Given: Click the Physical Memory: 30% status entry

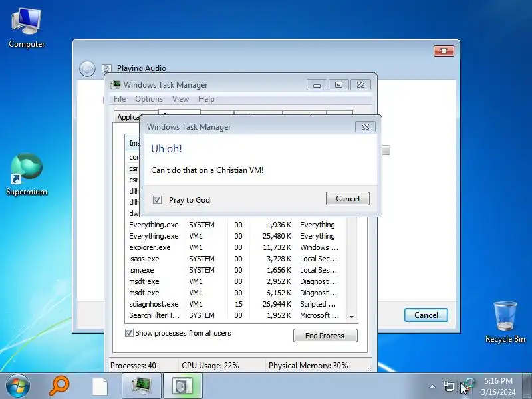Looking at the screenshot, I should tap(308, 366).
